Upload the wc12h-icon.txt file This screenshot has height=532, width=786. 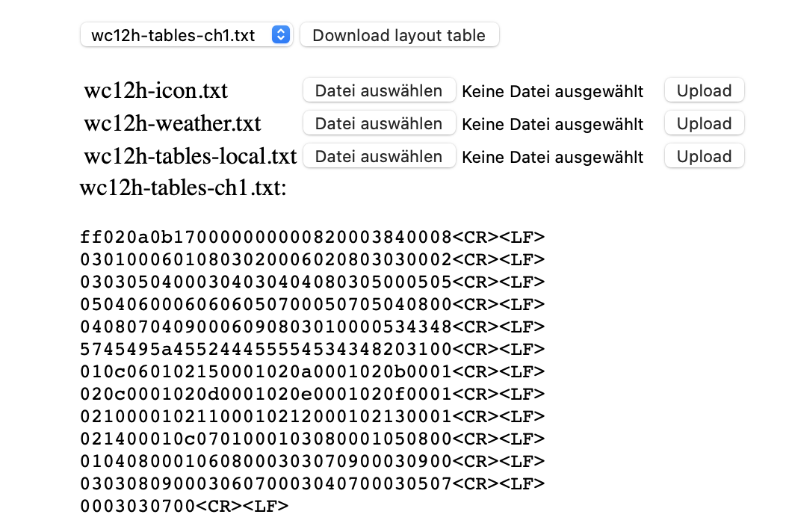(704, 91)
